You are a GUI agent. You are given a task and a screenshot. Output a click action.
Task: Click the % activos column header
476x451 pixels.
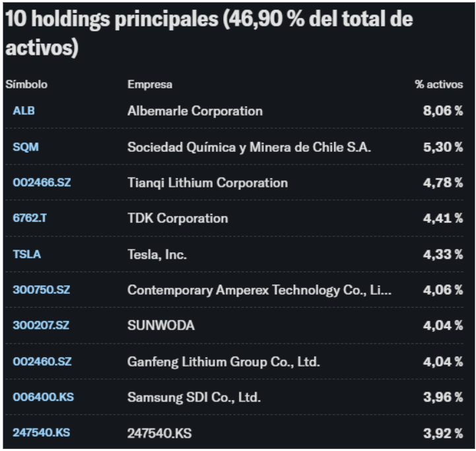click(x=439, y=85)
